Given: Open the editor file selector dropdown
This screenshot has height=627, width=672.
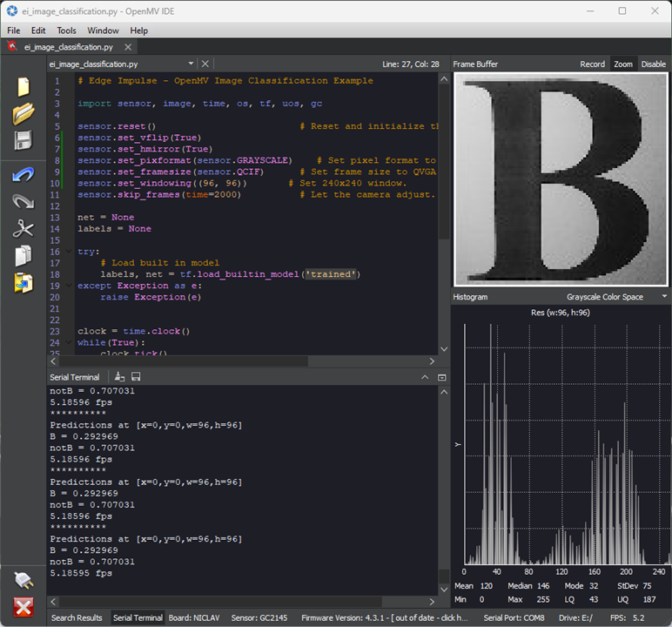Looking at the screenshot, I should point(191,64).
